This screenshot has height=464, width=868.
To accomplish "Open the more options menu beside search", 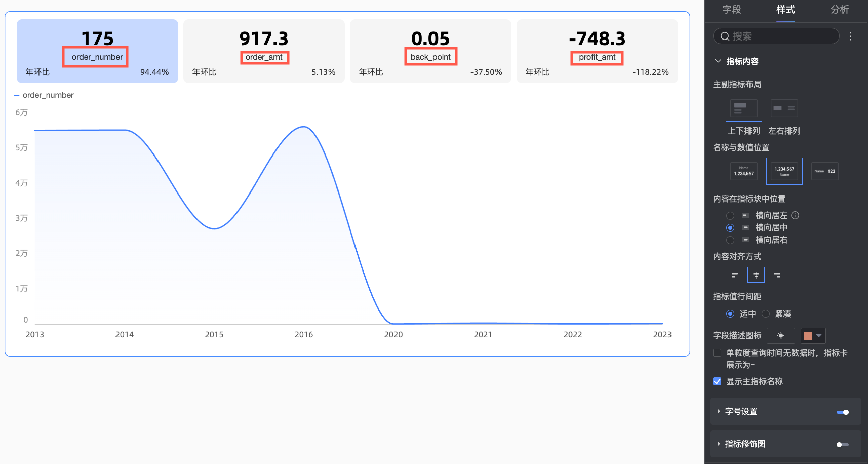I will pyautogui.click(x=851, y=36).
